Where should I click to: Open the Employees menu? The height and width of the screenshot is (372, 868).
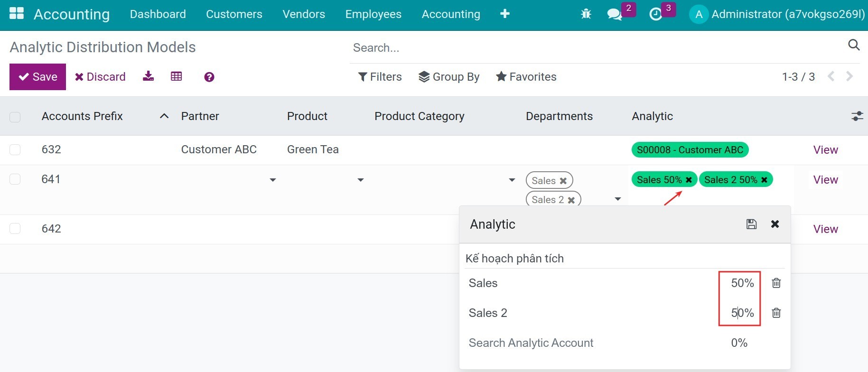373,14
